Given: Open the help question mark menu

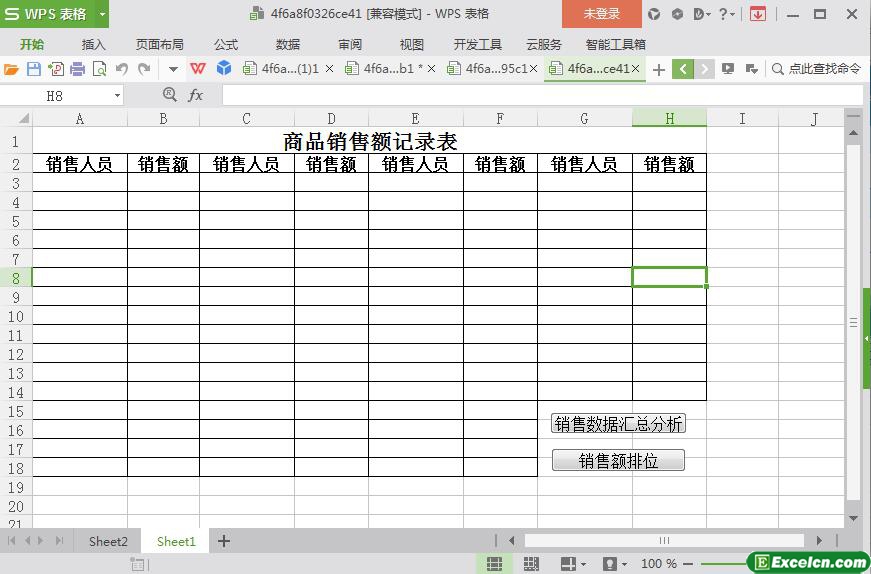Looking at the screenshot, I should (726, 14).
